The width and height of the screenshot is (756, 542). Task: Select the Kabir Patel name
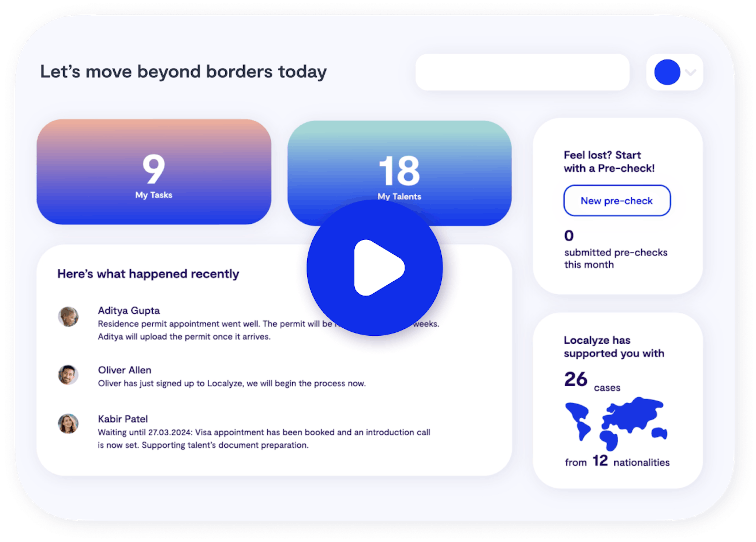(123, 419)
